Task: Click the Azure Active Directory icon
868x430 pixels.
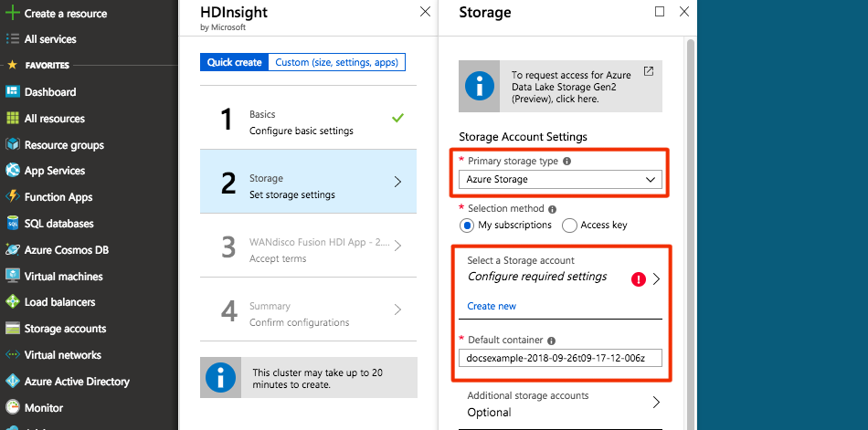Action: tap(12, 382)
